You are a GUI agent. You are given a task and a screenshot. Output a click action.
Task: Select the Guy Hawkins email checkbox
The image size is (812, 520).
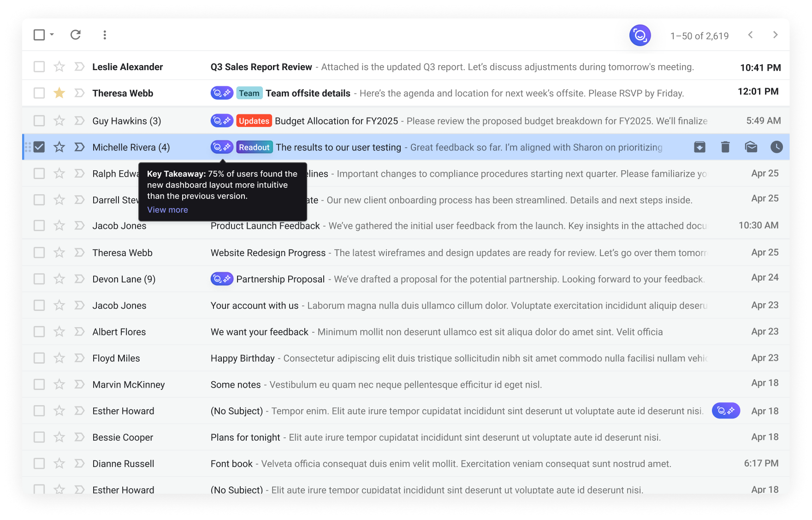(39, 121)
